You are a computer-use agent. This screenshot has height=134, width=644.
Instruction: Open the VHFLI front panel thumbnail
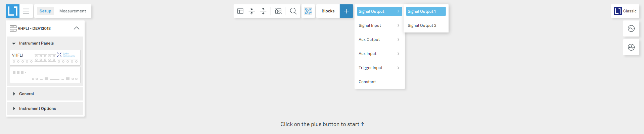coord(45,58)
